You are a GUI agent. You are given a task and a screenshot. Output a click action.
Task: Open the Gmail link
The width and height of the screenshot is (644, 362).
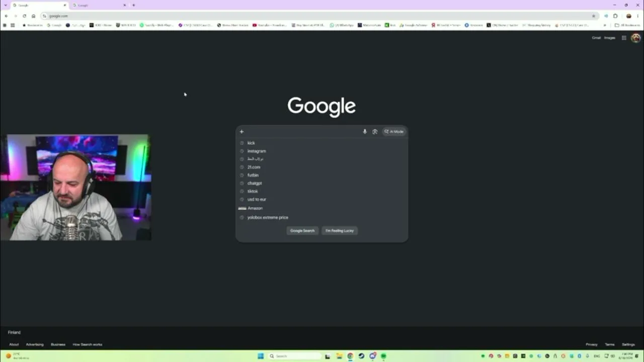coord(596,38)
